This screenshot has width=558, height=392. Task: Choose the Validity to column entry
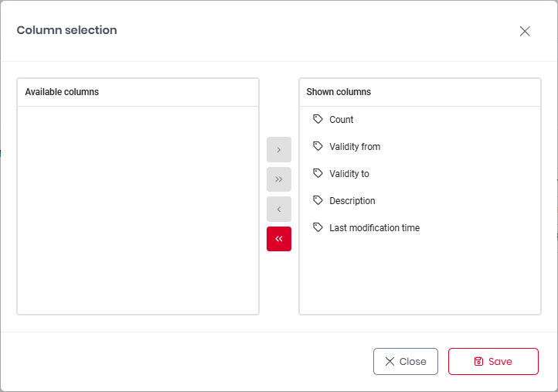pyautogui.click(x=349, y=174)
